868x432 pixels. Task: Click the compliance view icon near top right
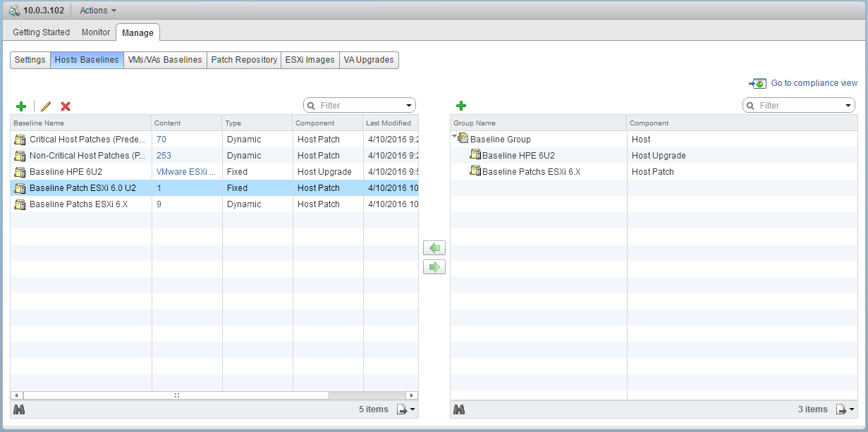pos(757,83)
